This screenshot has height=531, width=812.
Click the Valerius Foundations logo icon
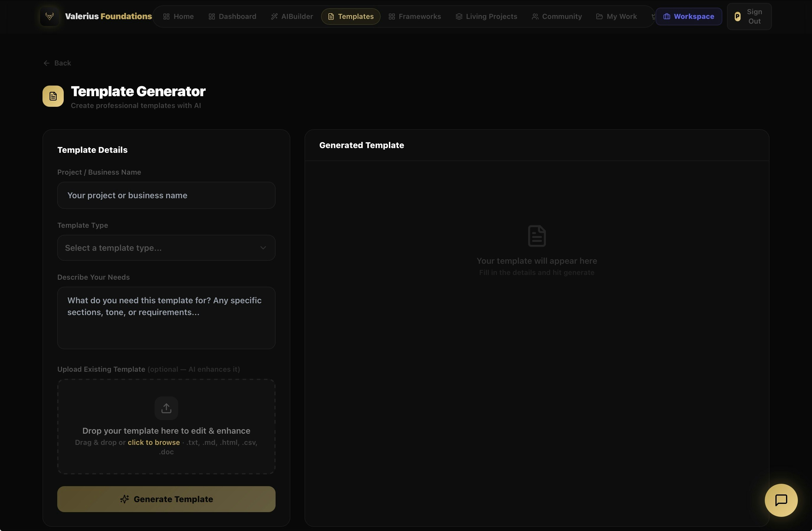[50, 16]
